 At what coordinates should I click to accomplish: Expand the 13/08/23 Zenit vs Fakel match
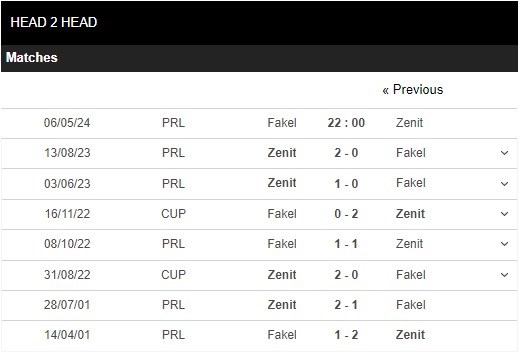[504, 153]
